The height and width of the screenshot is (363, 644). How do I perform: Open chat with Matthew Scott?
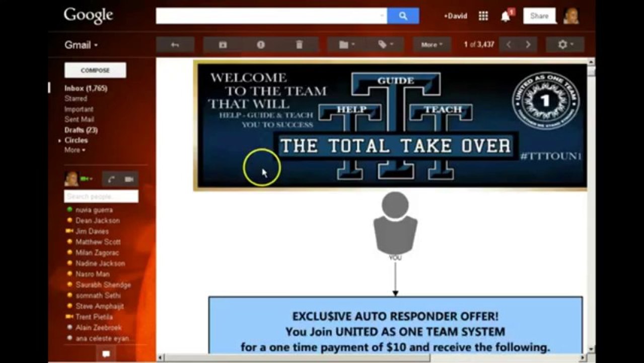[x=98, y=242]
